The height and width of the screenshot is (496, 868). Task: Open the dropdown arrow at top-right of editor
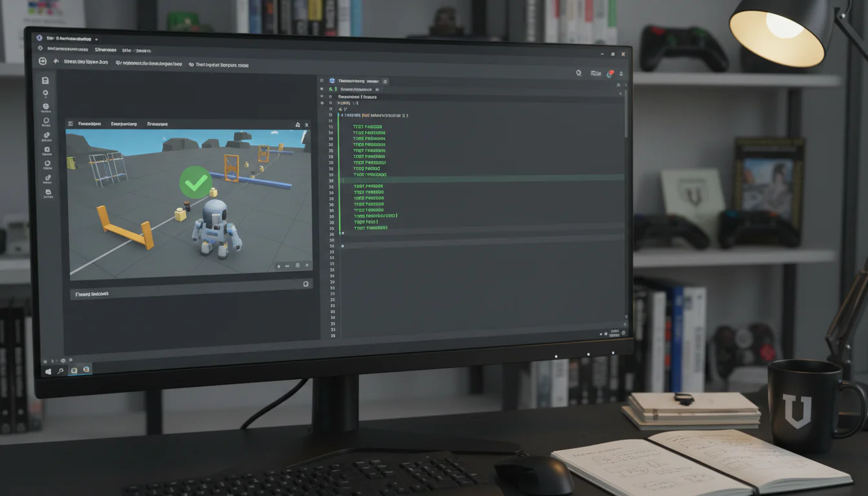point(621,74)
